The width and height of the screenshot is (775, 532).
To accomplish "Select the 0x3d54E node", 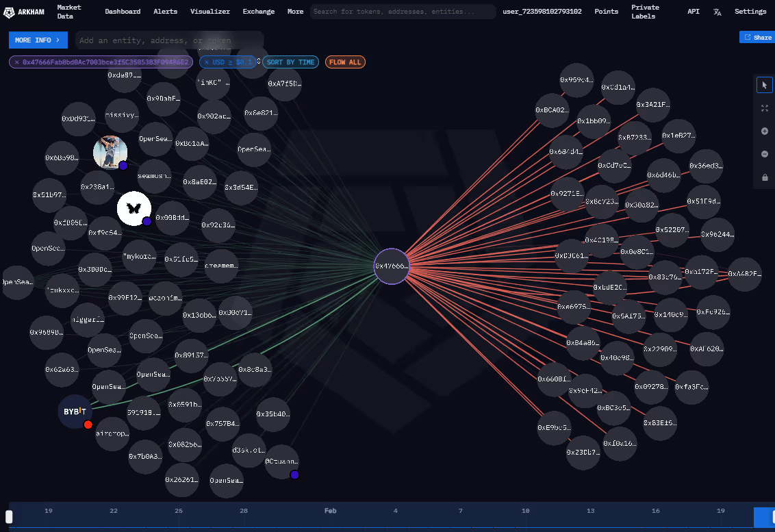I will click(x=241, y=188).
